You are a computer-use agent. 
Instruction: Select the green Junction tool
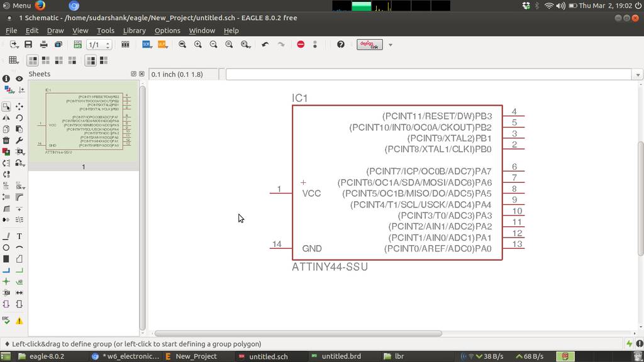tap(6, 282)
